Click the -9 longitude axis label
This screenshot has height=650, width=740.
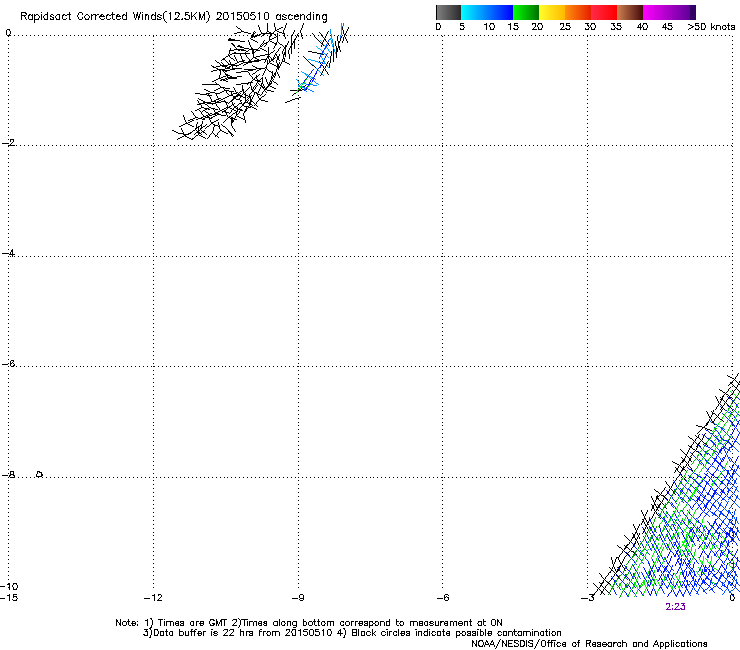[298, 598]
